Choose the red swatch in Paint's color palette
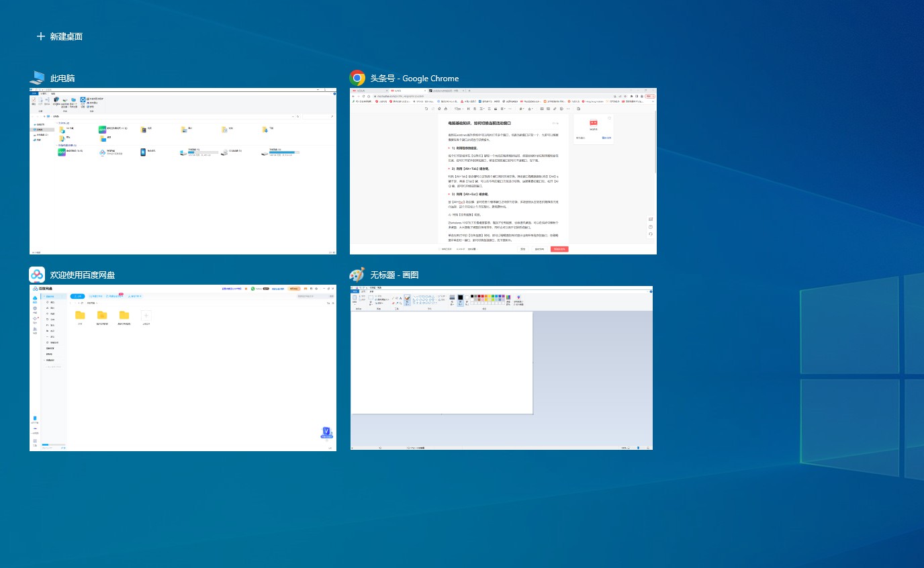The image size is (924, 568). coord(483,296)
